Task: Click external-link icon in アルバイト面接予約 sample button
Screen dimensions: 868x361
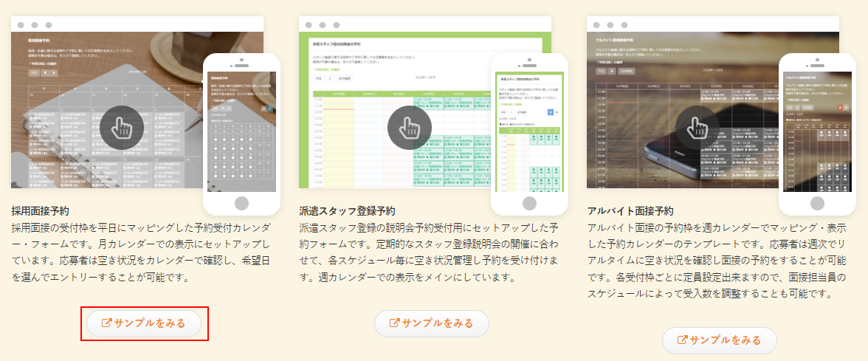Action: coord(682,340)
